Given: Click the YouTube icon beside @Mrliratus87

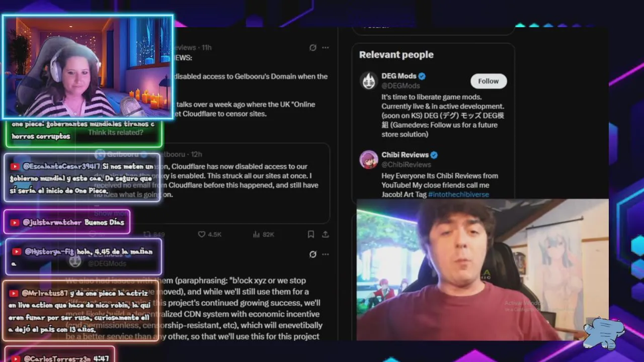Looking at the screenshot, I should 14,293.
